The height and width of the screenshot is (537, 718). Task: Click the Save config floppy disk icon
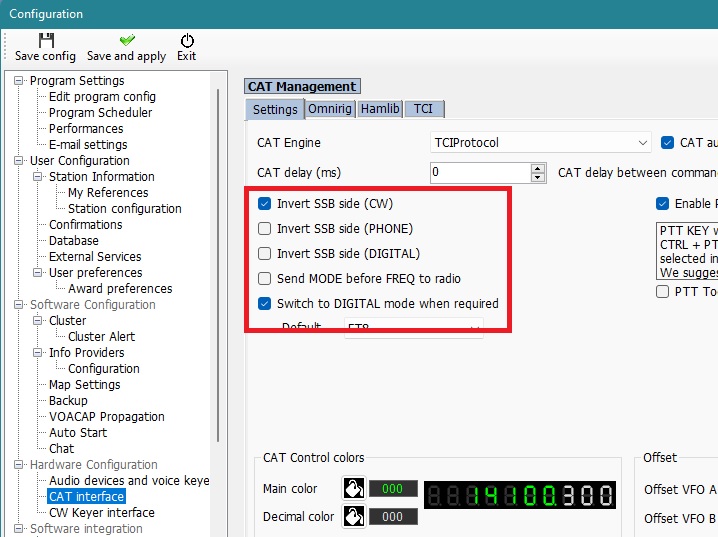[46, 40]
